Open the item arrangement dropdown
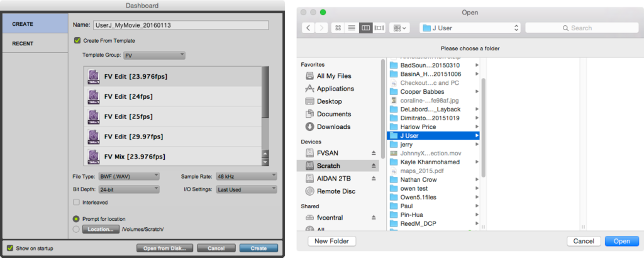 (399, 28)
